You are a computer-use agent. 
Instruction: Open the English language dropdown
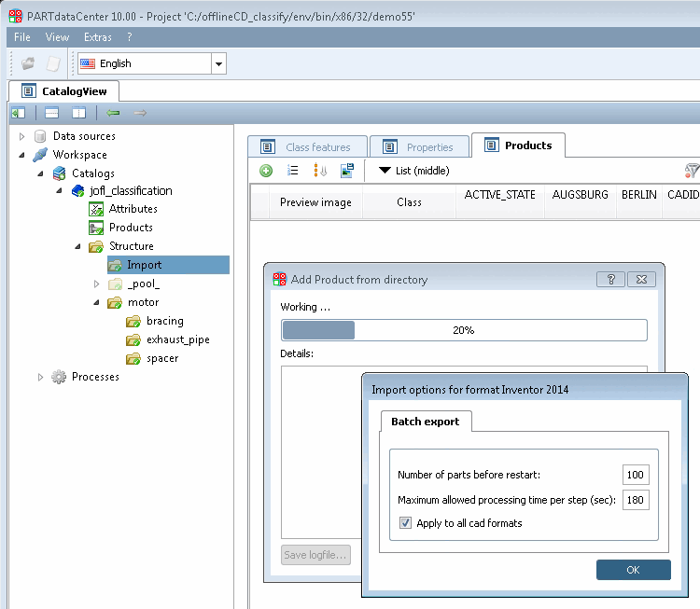point(218,63)
